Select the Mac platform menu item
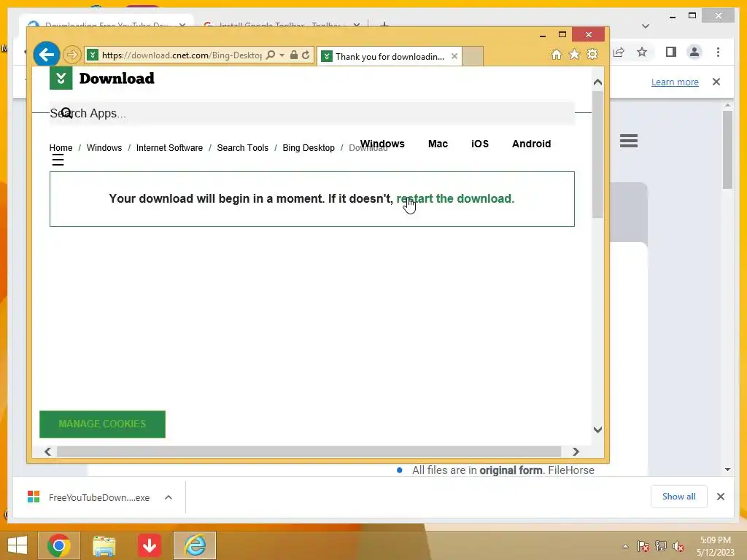The width and height of the screenshot is (747, 560). coord(438,144)
